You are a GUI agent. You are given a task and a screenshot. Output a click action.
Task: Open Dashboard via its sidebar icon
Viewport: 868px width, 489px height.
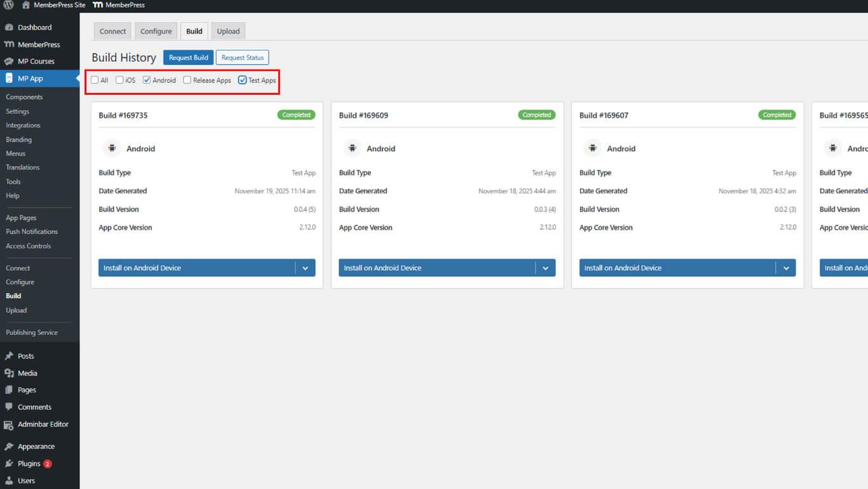point(9,27)
